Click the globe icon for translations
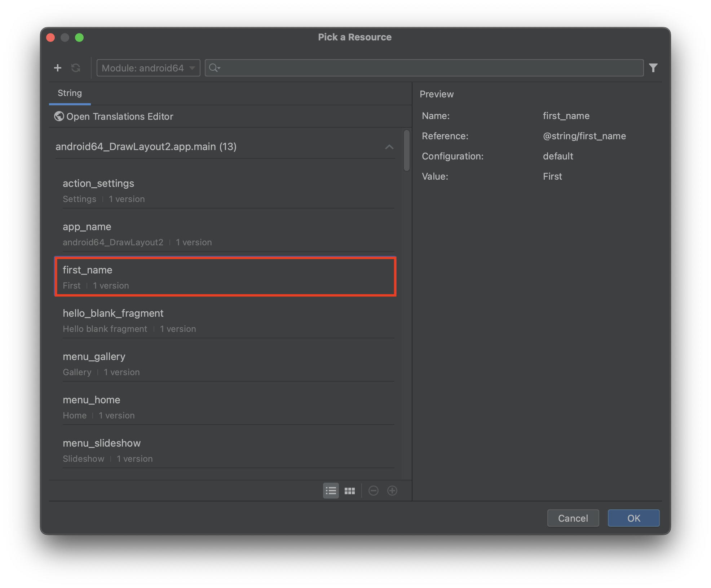 [59, 116]
